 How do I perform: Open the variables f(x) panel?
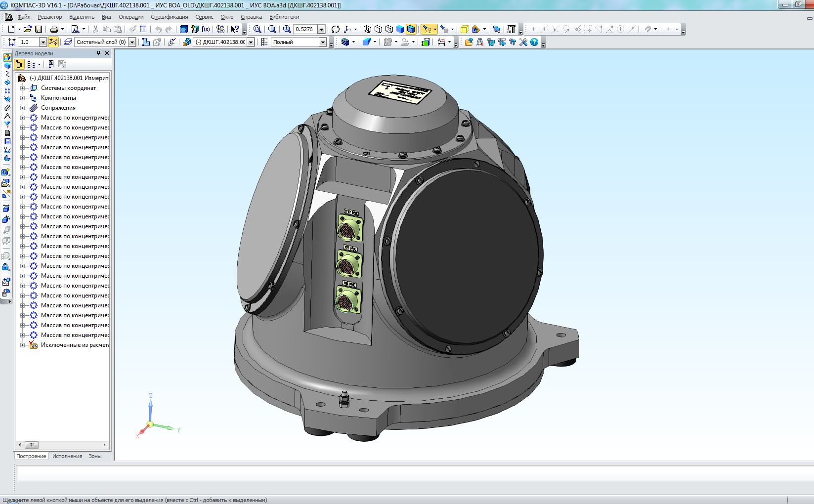click(x=206, y=29)
